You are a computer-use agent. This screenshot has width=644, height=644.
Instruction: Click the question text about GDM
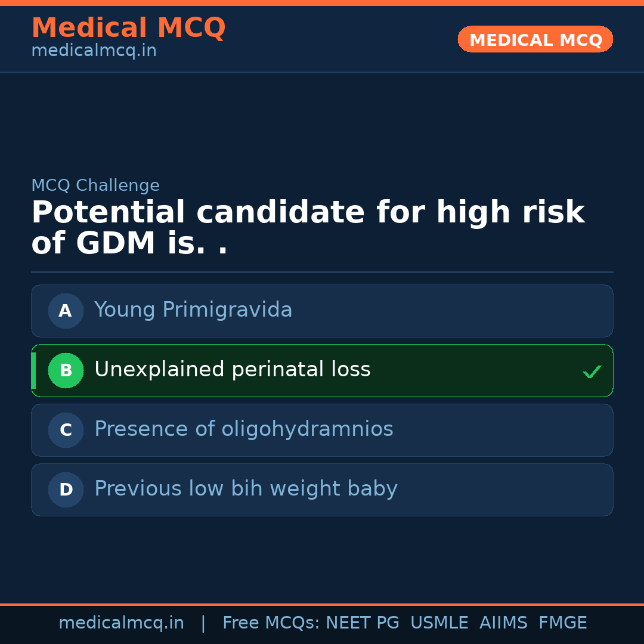coord(307,228)
